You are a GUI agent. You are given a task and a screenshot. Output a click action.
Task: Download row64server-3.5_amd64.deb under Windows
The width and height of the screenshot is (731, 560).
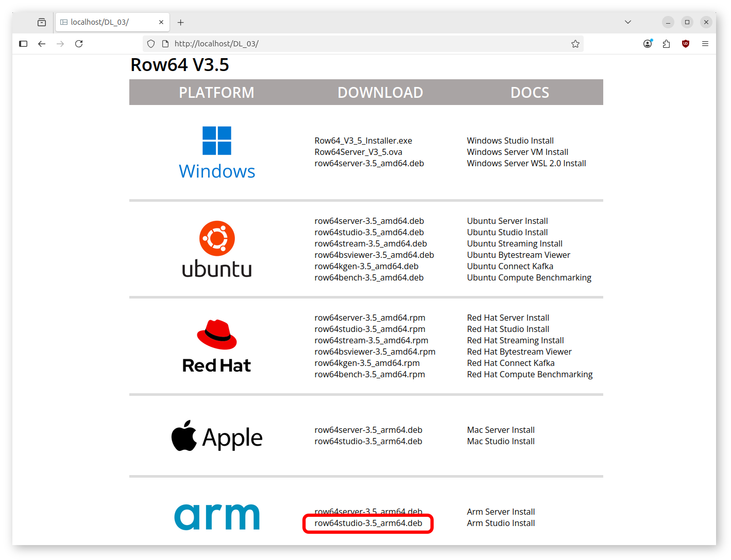[x=369, y=163]
